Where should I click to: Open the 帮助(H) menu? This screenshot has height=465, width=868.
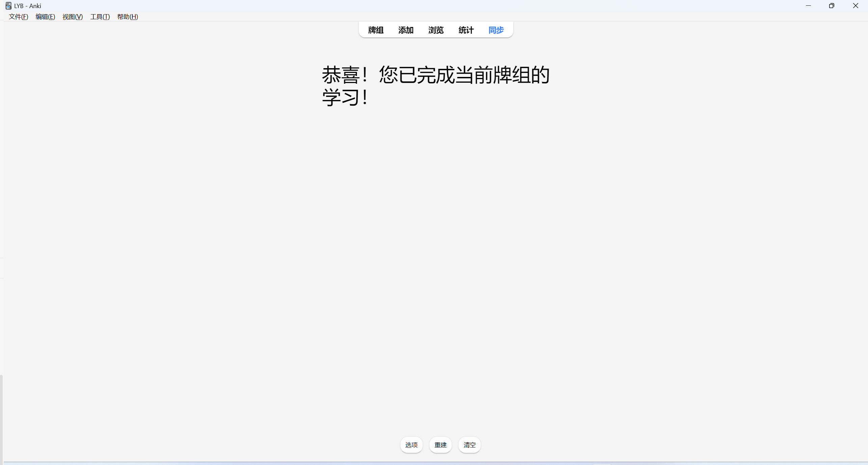click(x=127, y=17)
